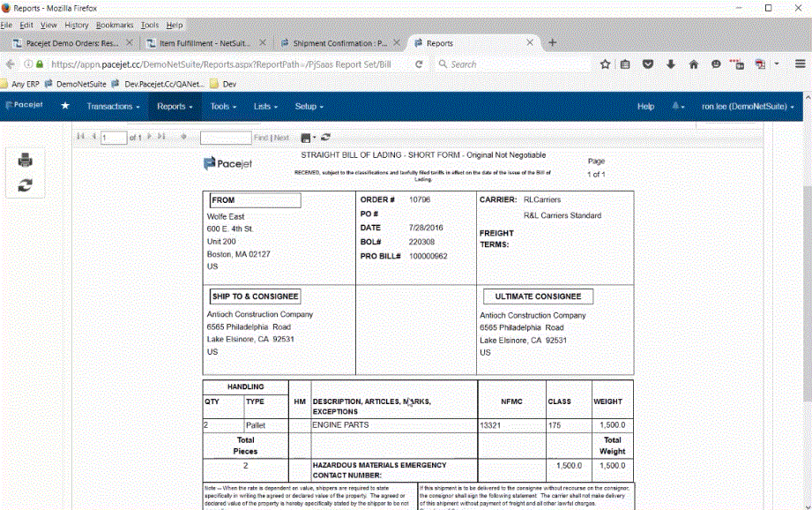The image size is (812, 510).
Task: Open ron.lee user account dropdown
Action: point(748,106)
